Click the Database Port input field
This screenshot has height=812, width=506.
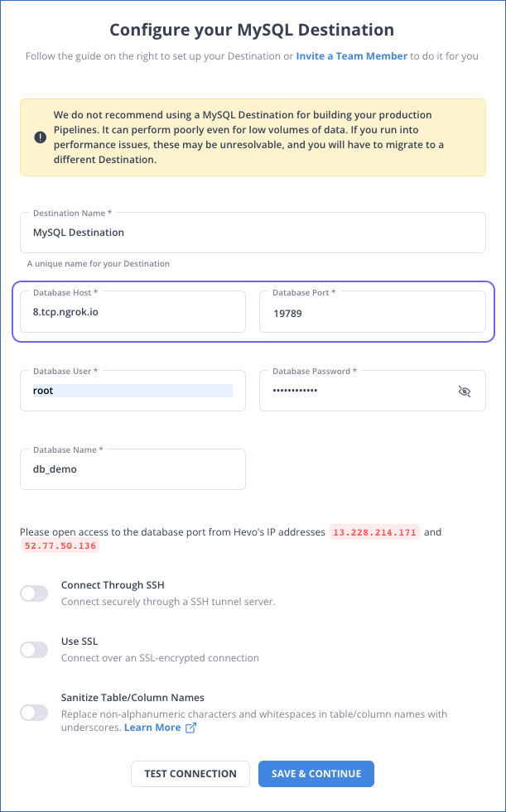[x=372, y=311]
